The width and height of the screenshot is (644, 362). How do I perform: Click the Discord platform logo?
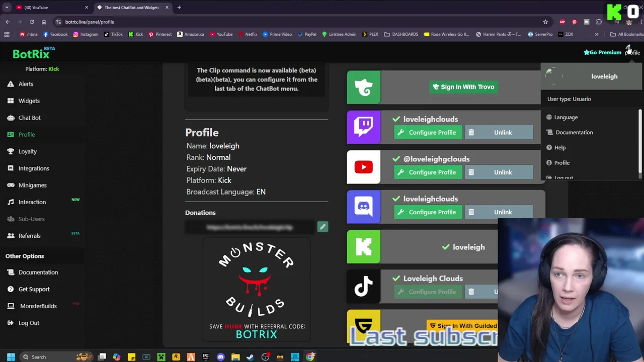(x=363, y=207)
